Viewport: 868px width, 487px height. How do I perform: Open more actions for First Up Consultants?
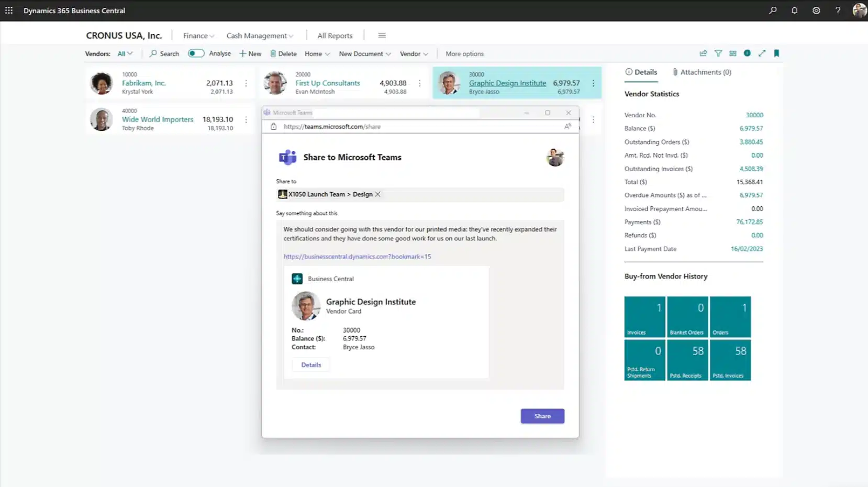[x=419, y=83]
